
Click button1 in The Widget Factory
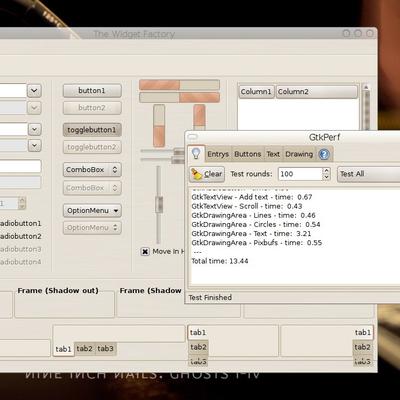(x=92, y=91)
